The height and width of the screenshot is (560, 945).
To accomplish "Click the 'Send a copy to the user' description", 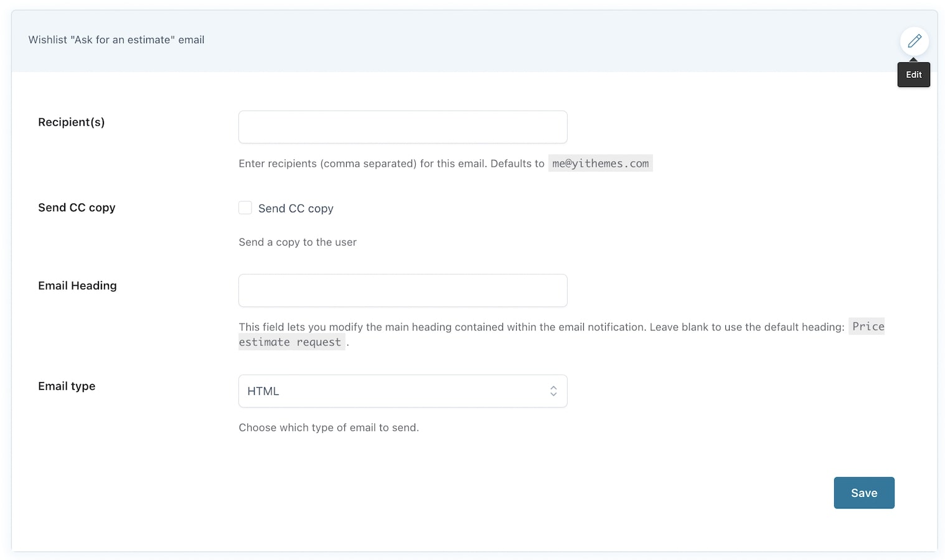I will pyautogui.click(x=298, y=242).
